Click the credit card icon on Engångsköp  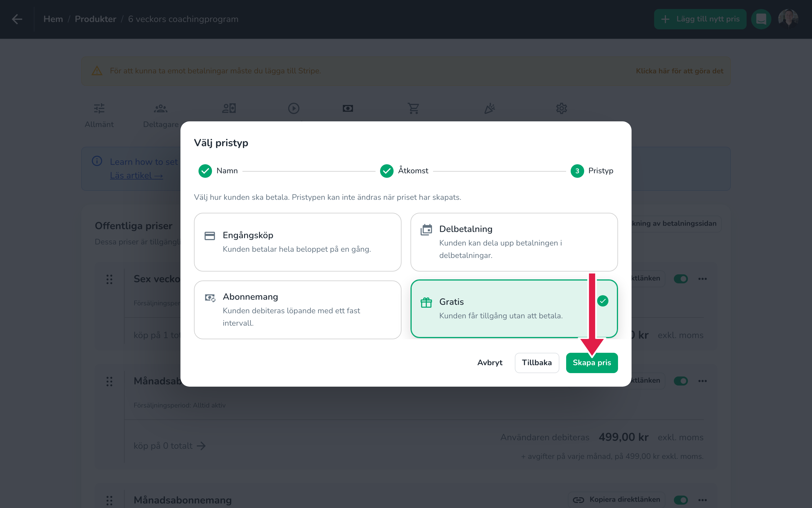(x=210, y=236)
